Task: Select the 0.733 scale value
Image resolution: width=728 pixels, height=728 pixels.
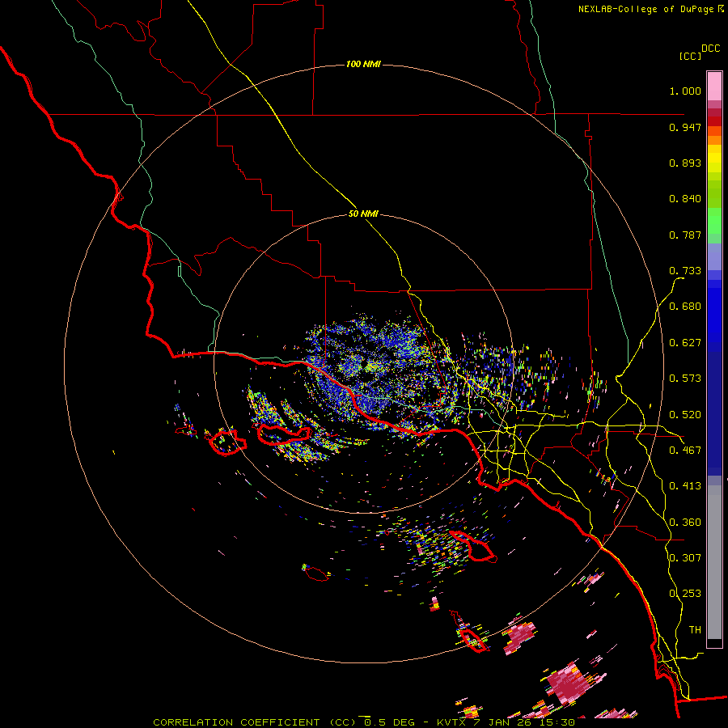Action: [685, 271]
